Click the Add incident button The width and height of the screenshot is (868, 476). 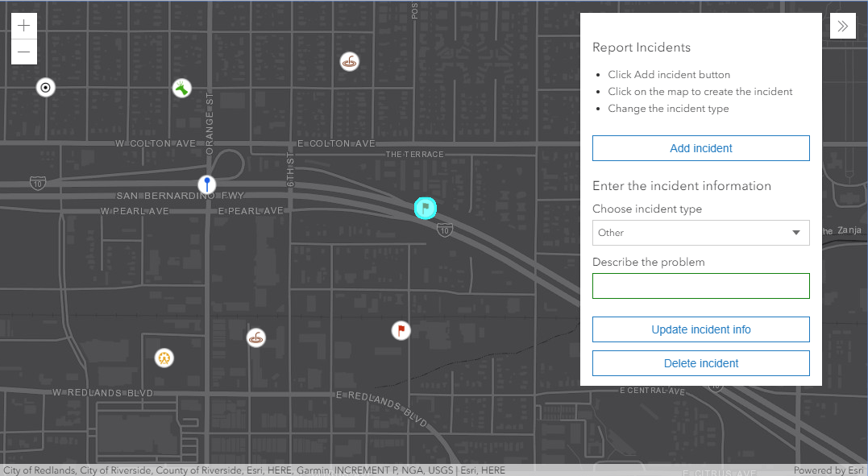click(x=701, y=148)
